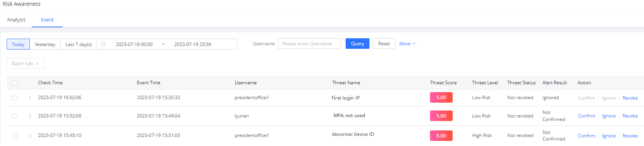Image resolution: width=644 pixels, height=146 pixels.
Task: Click the First login IP threat name
Action: coord(346,98)
